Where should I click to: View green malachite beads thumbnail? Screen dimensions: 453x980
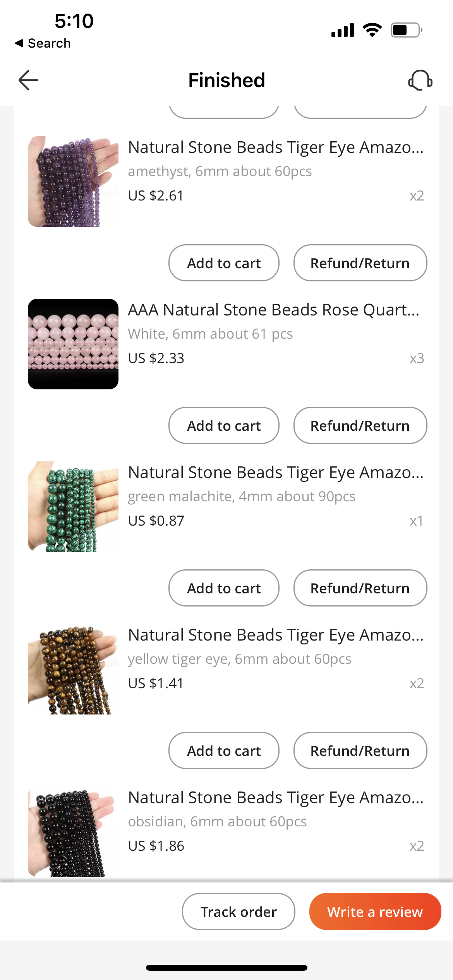[x=73, y=507]
